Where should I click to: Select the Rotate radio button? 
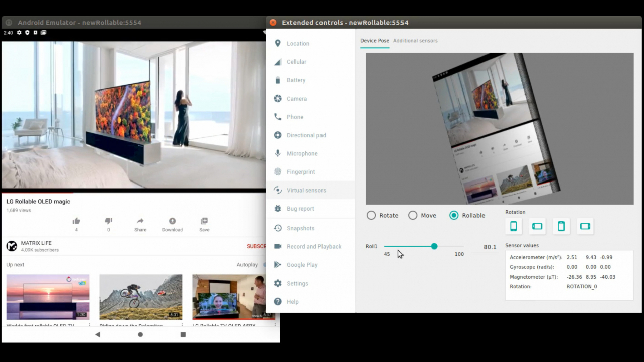pos(371,215)
